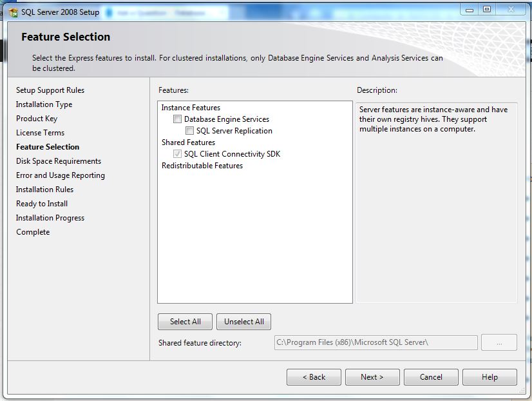Click the SQL Client Connectivity SDK label
Screen dimensions: 532x401
tap(232, 154)
